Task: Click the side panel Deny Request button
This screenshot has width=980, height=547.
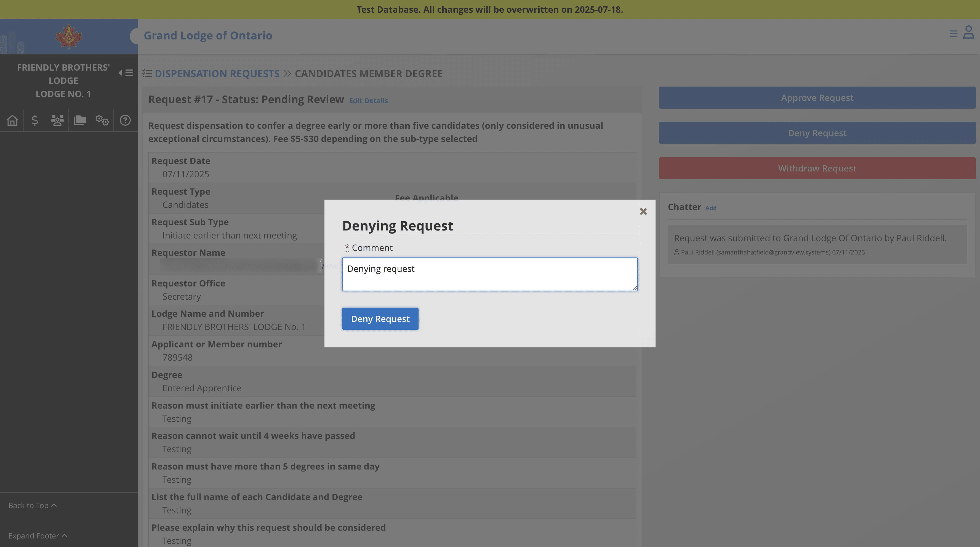Action: [x=817, y=133]
